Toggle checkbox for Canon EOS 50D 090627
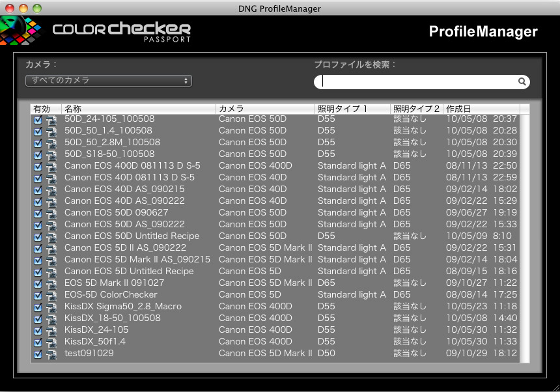Viewport: 560px width, 392px height. (x=38, y=214)
